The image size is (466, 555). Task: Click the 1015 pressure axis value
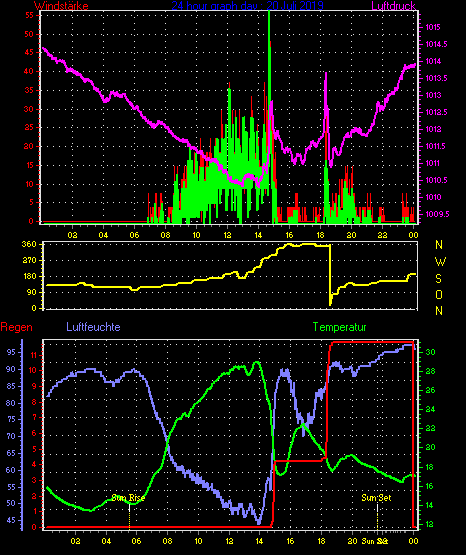(433, 27)
